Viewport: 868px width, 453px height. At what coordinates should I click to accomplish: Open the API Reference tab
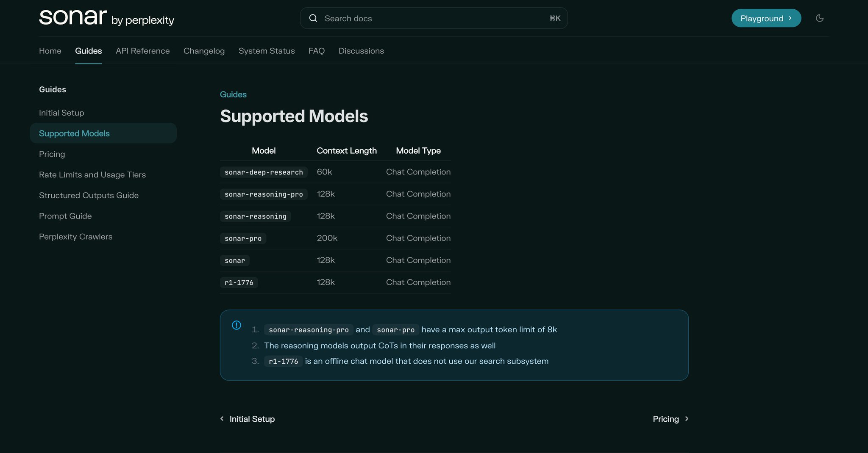(x=142, y=51)
